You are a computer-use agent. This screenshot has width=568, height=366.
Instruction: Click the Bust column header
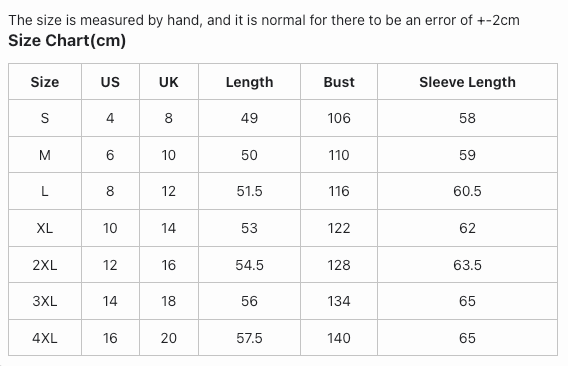(x=339, y=82)
